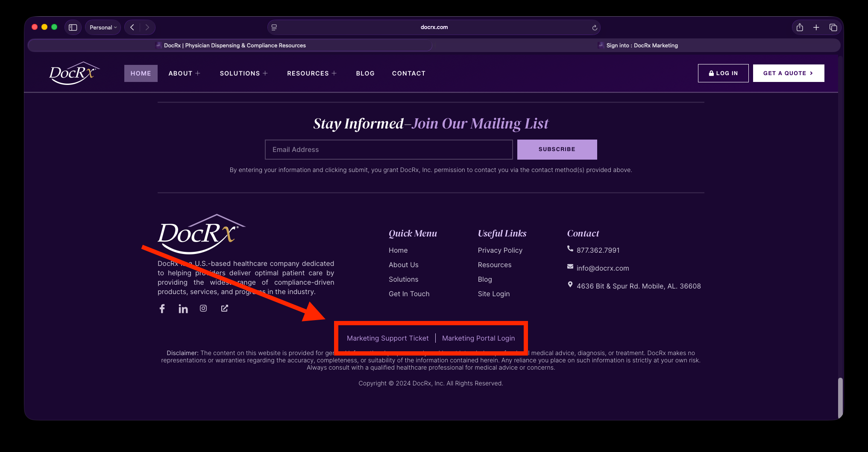Open the Marketing Portal Login link
Image resolution: width=868 pixels, height=452 pixels.
[478, 338]
